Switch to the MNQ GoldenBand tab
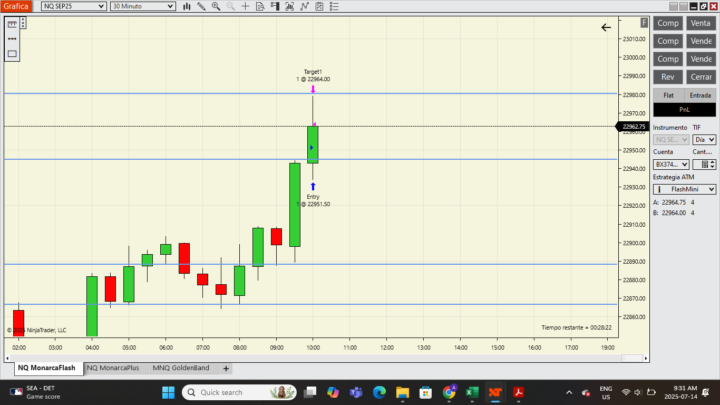Screen dimensions: 720x405 point(181,368)
